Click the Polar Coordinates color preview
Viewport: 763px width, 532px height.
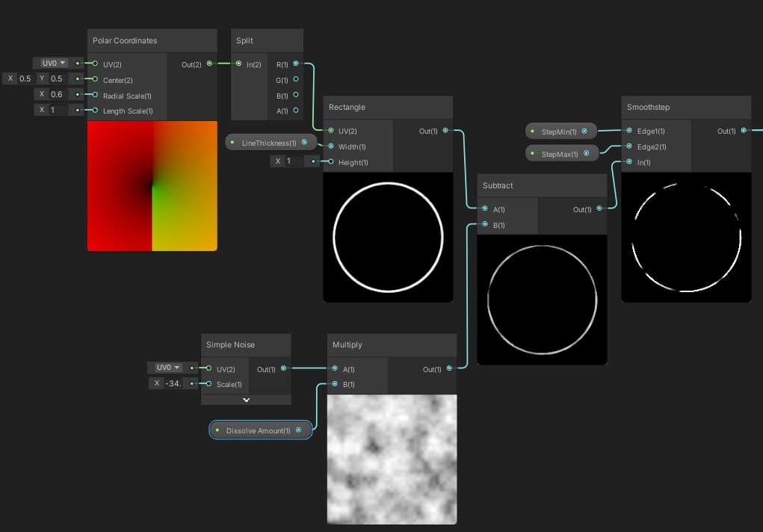(x=152, y=186)
